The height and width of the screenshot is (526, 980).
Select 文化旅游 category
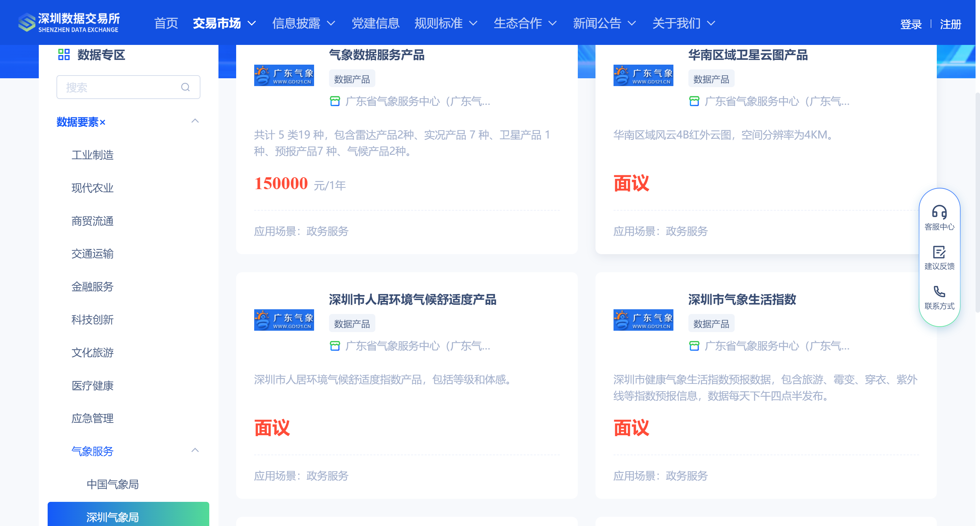tap(93, 352)
